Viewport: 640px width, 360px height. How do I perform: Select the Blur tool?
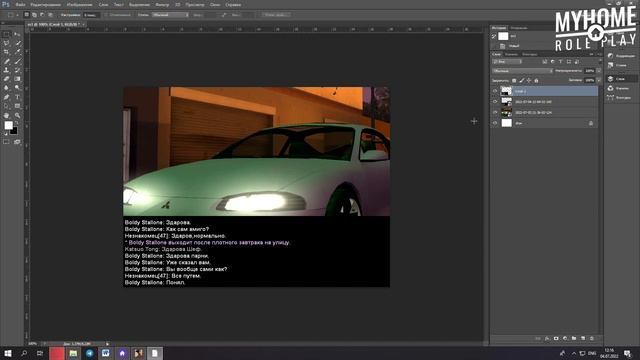6,87
